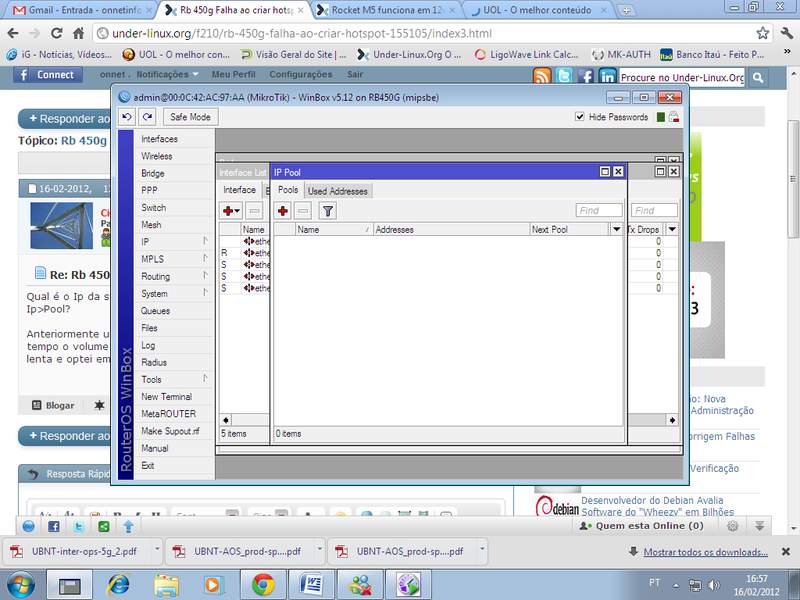Open column dropdown next to Tx Drops
The image size is (800, 600).
coord(672,230)
